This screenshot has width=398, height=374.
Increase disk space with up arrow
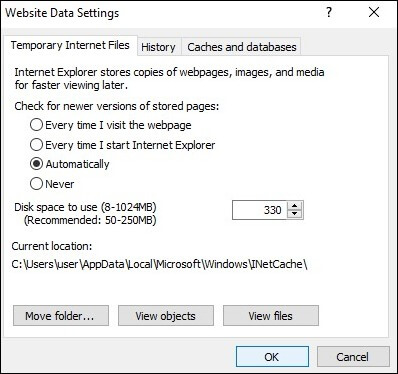294,206
